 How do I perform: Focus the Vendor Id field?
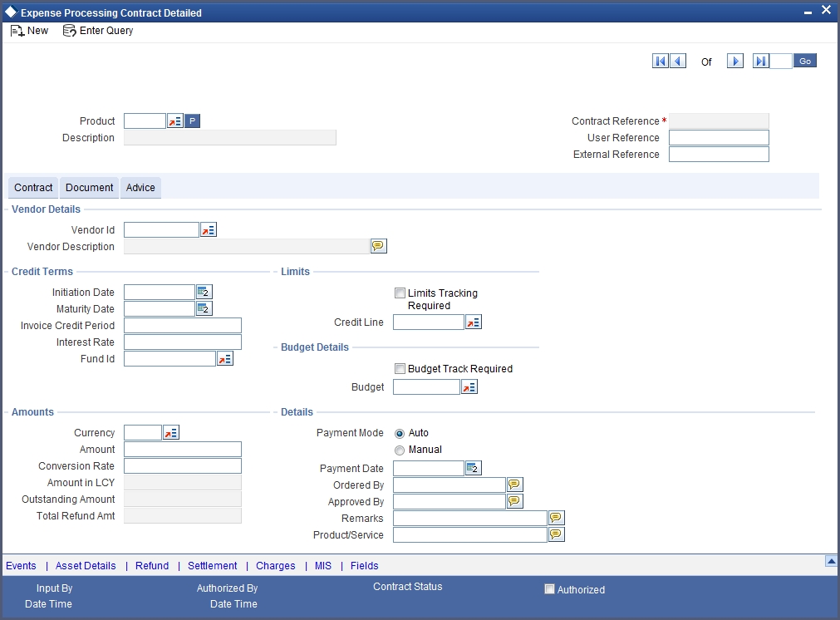click(x=161, y=230)
